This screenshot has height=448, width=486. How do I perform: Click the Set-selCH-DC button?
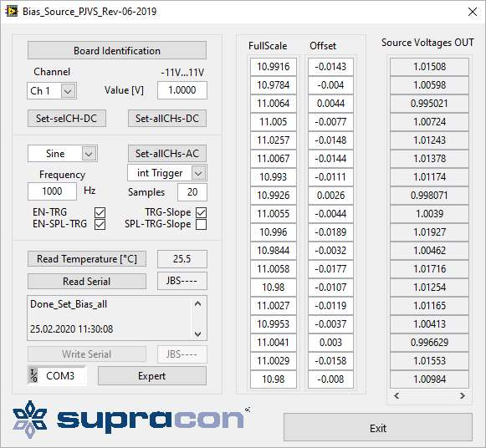point(67,119)
